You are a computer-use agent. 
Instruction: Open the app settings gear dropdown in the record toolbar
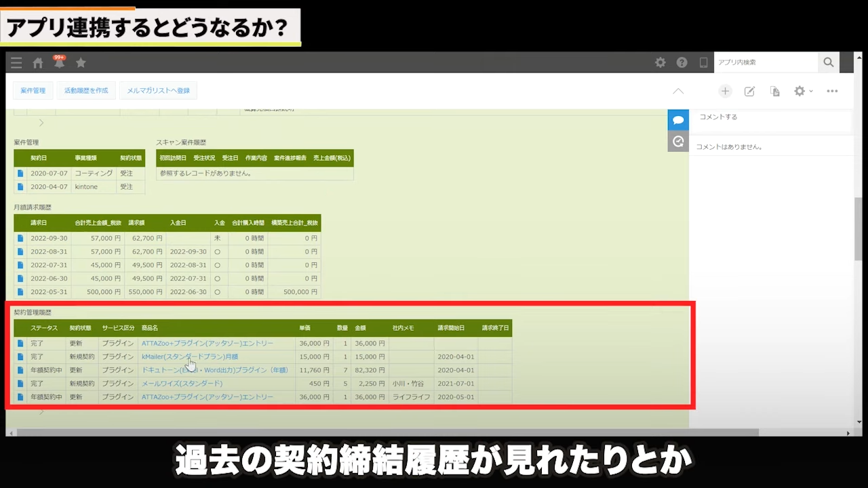pyautogui.click(x=803, y=91)
